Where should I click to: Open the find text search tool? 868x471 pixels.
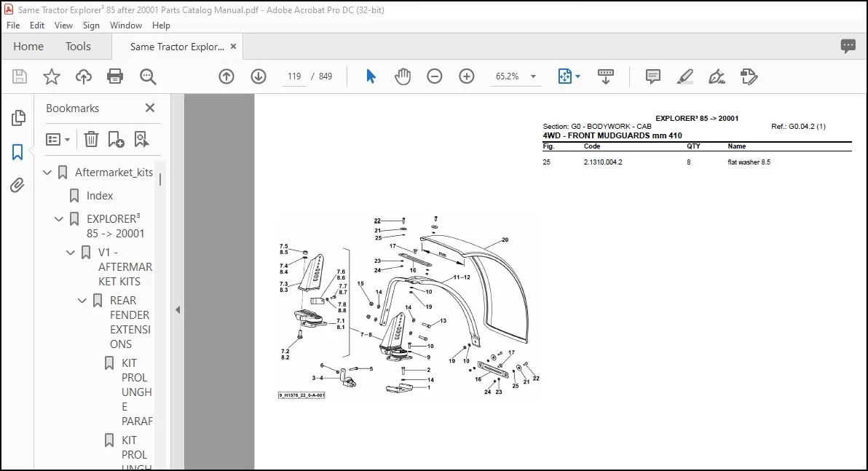pyautogui.click(x=148, y=76)
